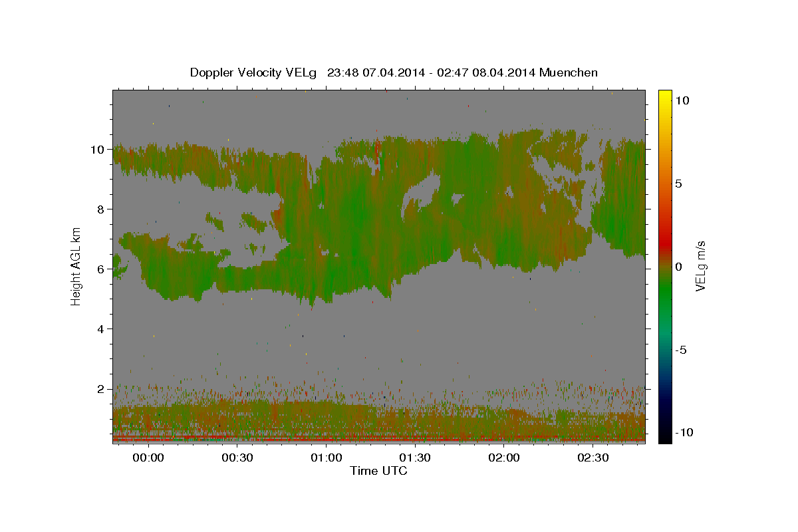Click the 01:00 time tick label
The image size is (798, 532).
[326, 458]
